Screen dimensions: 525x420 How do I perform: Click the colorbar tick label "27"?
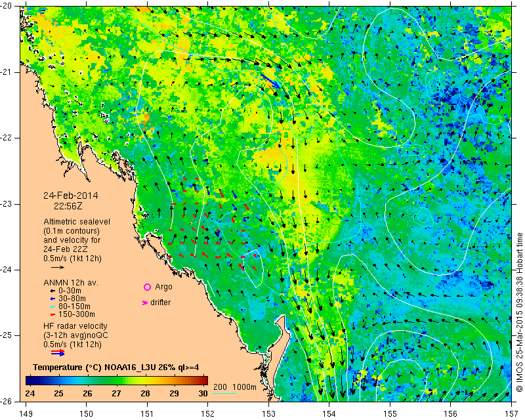click(x=116, y=393)
